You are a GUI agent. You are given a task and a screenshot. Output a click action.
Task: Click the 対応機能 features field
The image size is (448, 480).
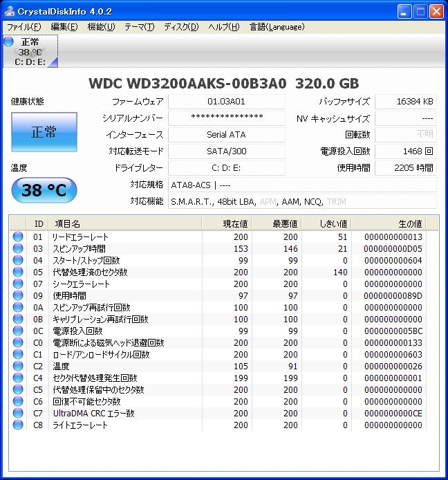[302, 202]
